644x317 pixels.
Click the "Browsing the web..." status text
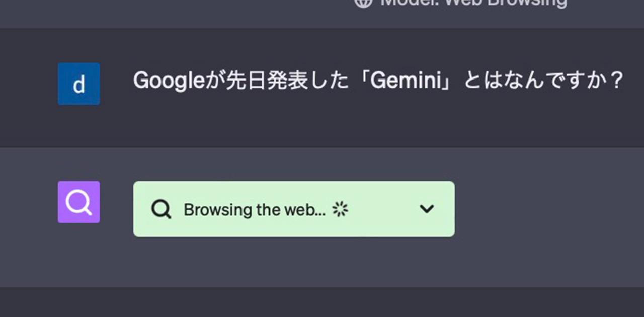[x=255, y=210]
